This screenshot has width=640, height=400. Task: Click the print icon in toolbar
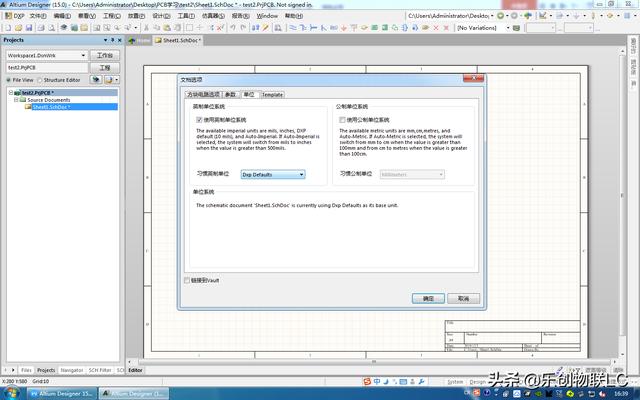(x=41, y=28)
